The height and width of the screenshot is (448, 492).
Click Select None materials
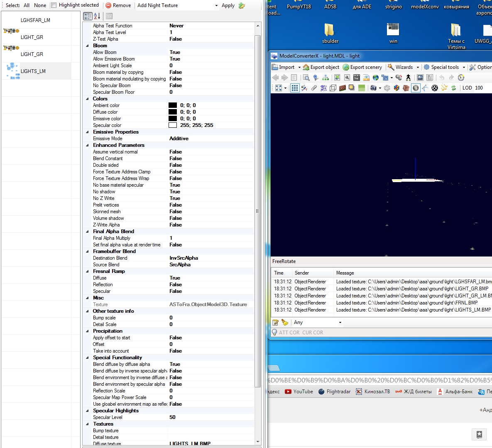tap(40, 5)
